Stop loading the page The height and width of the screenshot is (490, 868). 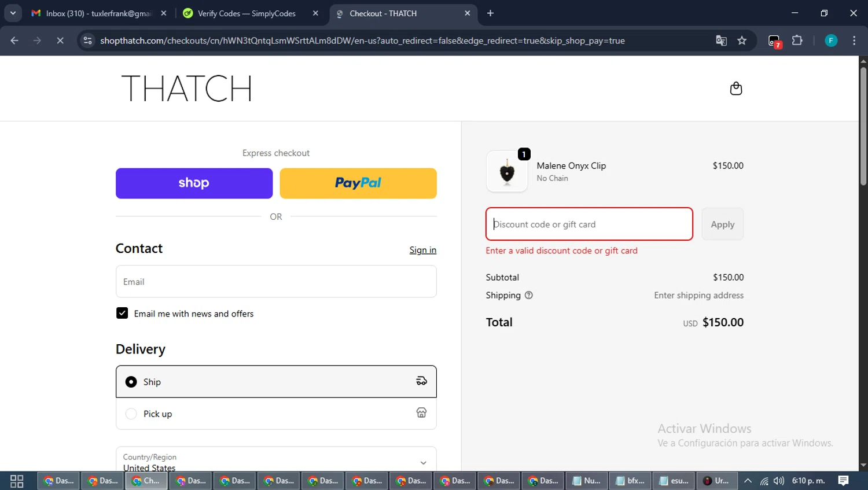60,40
